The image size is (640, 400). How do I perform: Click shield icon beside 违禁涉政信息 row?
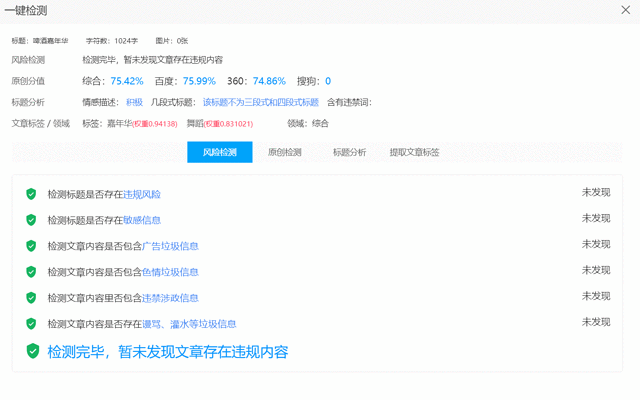point(32,298)
